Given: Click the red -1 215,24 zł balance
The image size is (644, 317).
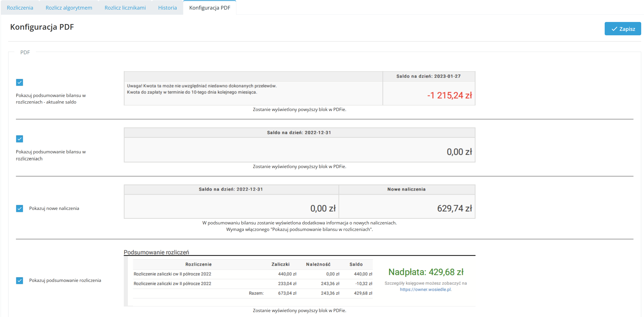Looking at the screenshot, I should pos(449,95).
